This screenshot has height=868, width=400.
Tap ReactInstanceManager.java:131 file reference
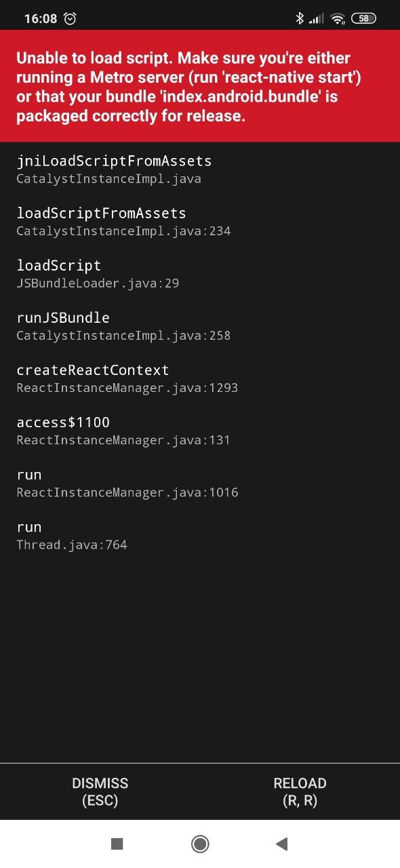[123, 440]
